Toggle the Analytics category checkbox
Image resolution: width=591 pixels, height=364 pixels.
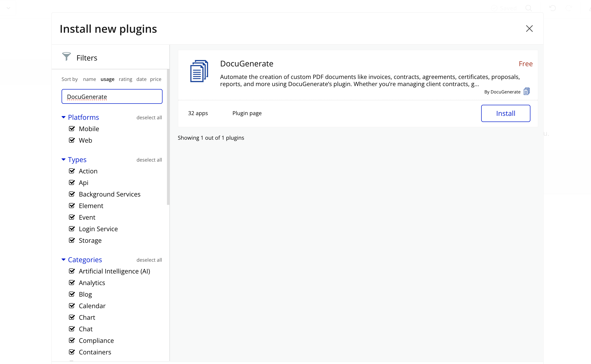[x=72, y=283]
